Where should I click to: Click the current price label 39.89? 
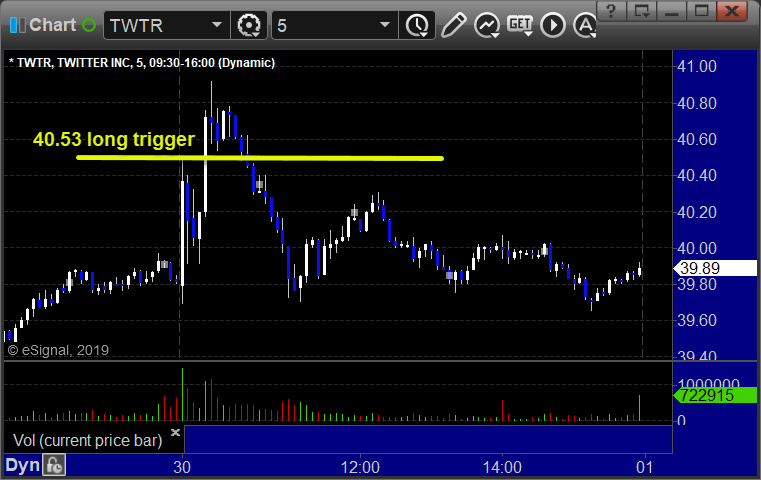click(715, 268)
